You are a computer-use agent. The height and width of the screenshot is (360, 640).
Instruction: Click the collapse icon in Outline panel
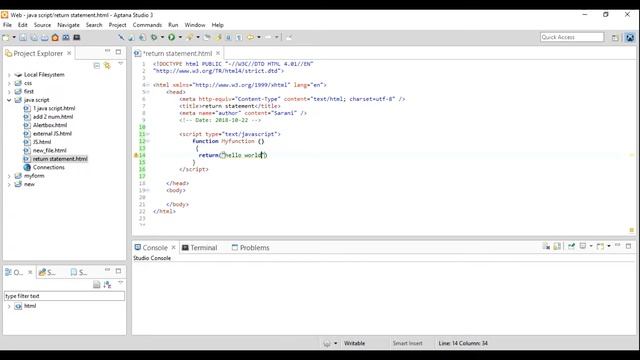[97, 284]
